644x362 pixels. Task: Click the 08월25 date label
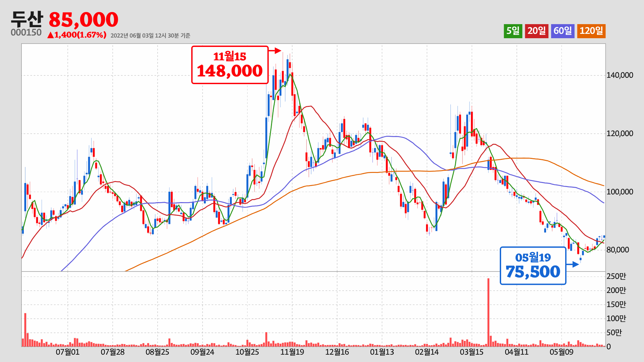(157, 352)
